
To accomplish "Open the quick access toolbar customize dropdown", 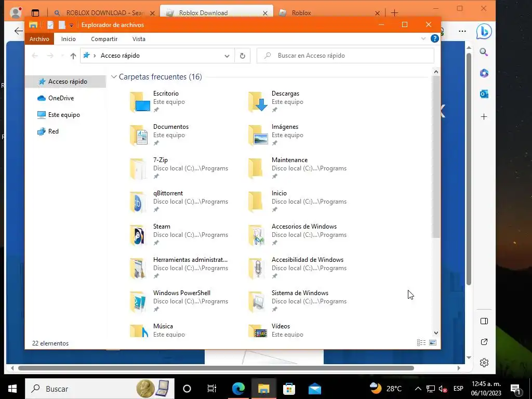I will tap(71, 25).
